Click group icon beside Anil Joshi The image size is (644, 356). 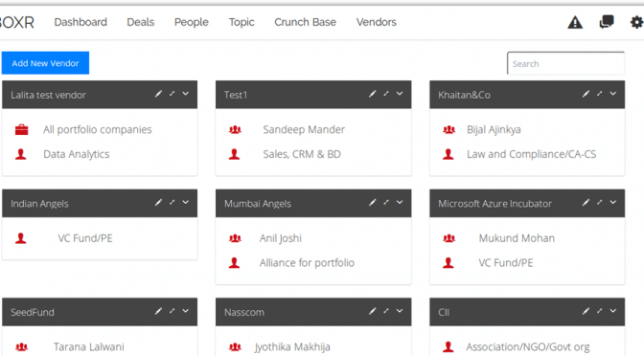click(235, 238)
